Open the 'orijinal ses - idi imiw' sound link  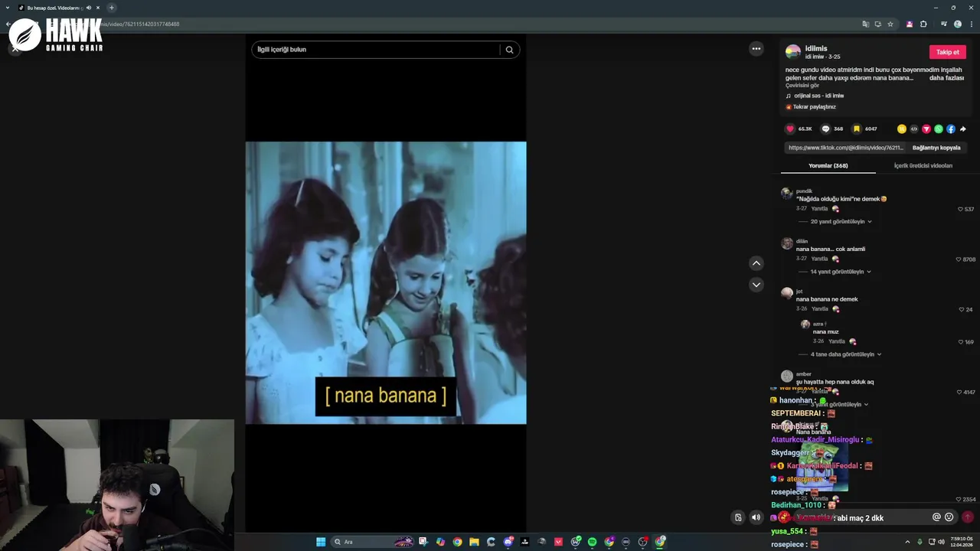[818, 96]
